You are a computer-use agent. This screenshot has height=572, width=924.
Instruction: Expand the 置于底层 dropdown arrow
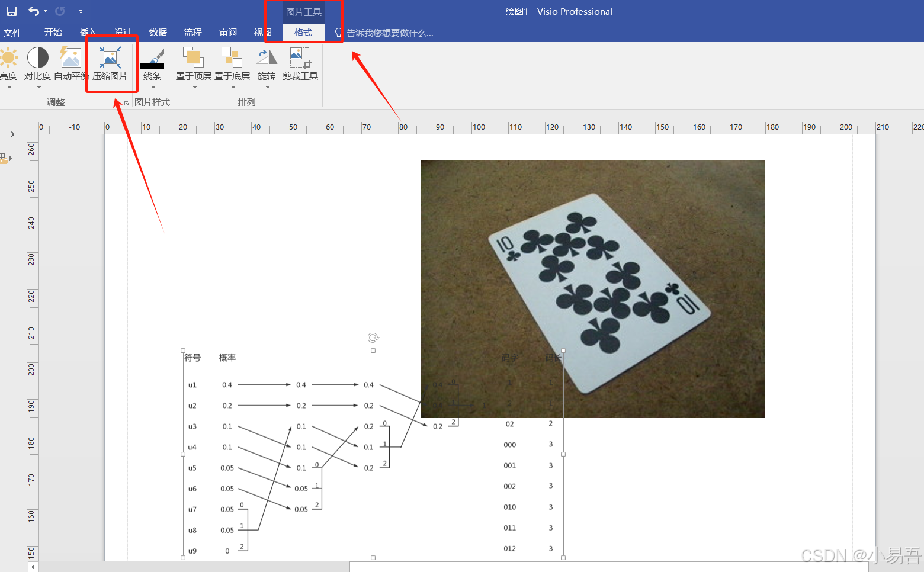pos(233,88)
